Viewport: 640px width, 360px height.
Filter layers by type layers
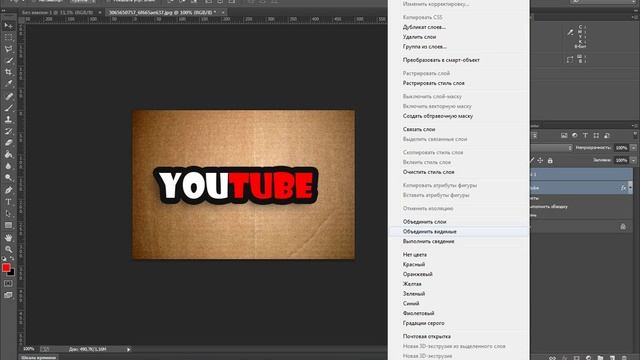[x=585, y=136]
